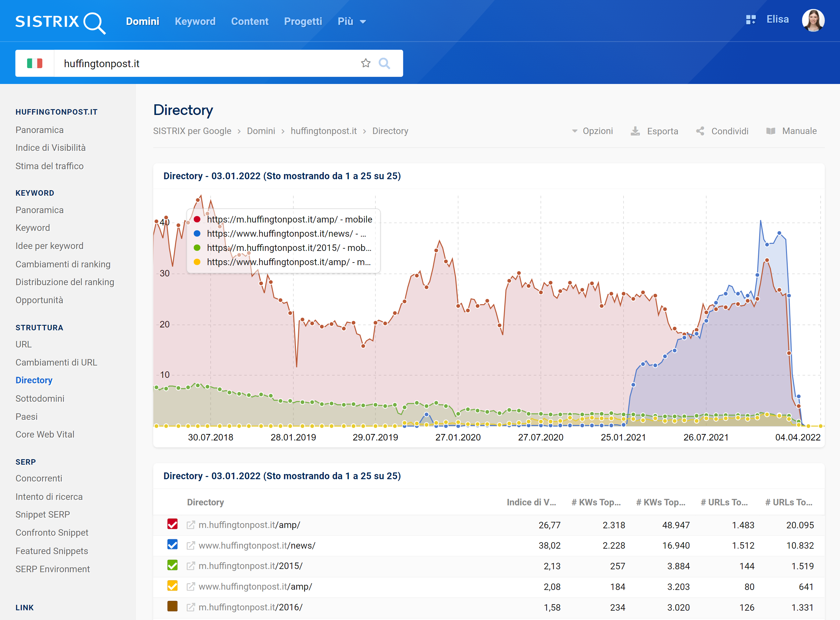Screen dimensions: 840x620
Task: Click the Manuale book icon
Action: coord(771,131)
